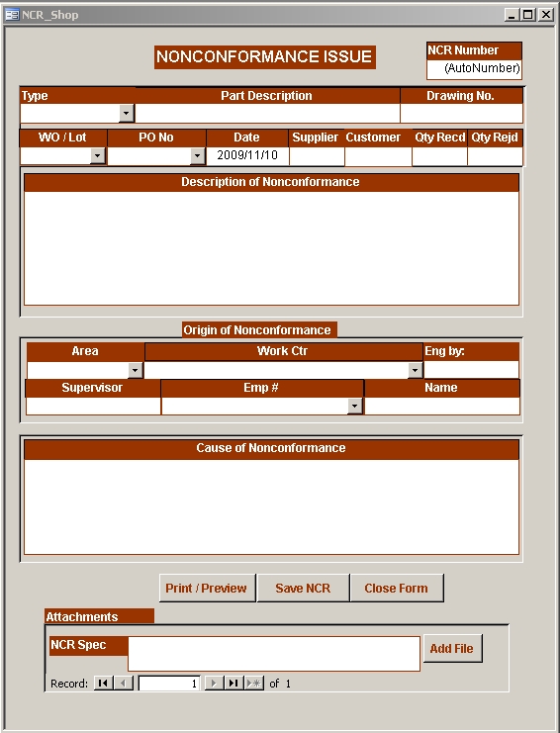Open the Work Ctr dropdown

tap(415, 370)
